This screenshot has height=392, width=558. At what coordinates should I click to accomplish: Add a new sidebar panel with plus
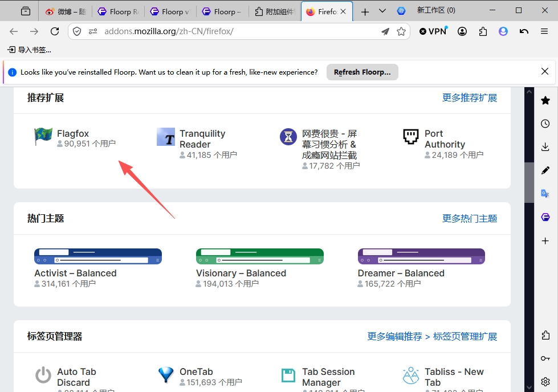click(545, 241)
